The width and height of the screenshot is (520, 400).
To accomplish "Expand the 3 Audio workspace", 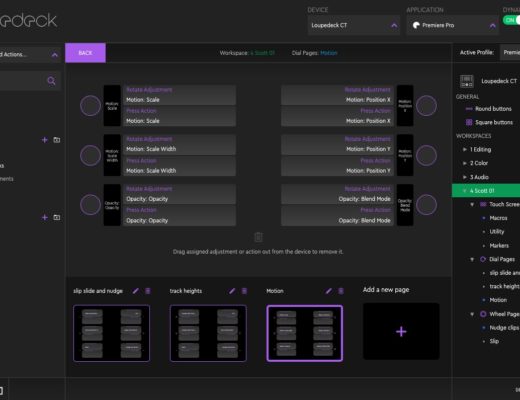I will [465, 177].
